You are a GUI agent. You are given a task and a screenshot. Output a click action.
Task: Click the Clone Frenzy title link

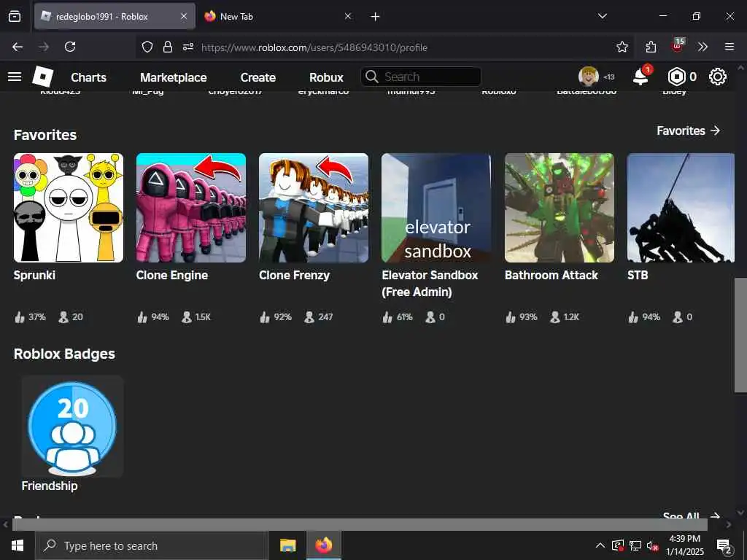pos(294,275)
